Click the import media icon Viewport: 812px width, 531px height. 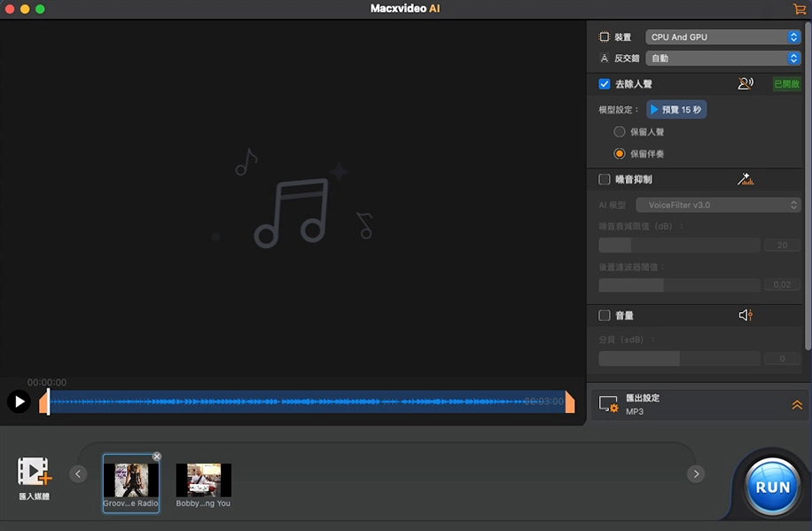[35, 472]
